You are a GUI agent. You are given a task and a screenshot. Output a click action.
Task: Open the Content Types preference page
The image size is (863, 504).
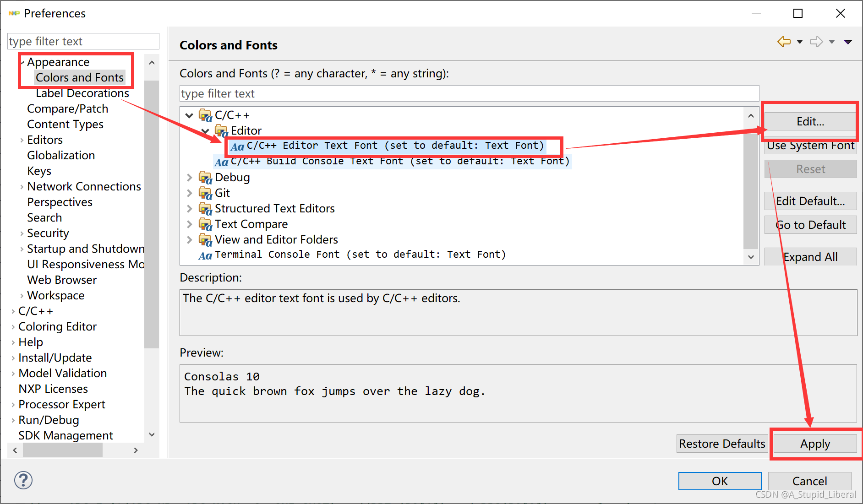click(65, 125)
